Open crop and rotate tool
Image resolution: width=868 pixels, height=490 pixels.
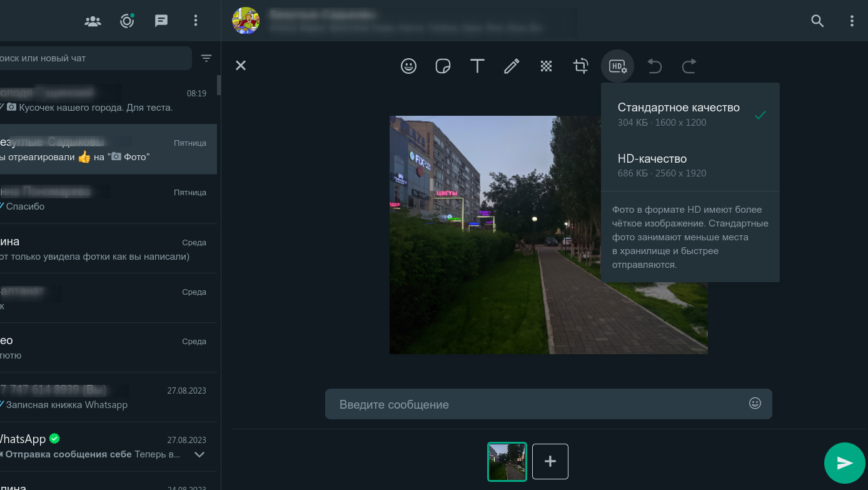point(581,66)
